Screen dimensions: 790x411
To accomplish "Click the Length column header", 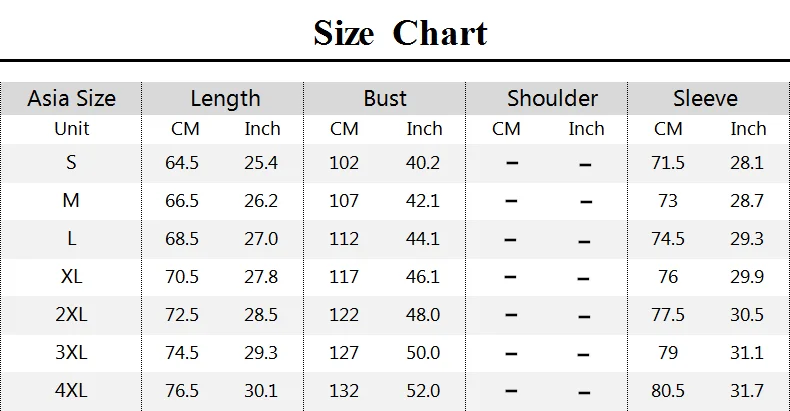I will 225,98.
